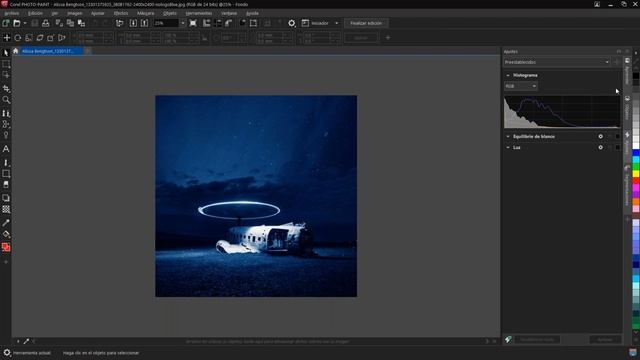
Task: Click the Print icon
Action: 46,23
